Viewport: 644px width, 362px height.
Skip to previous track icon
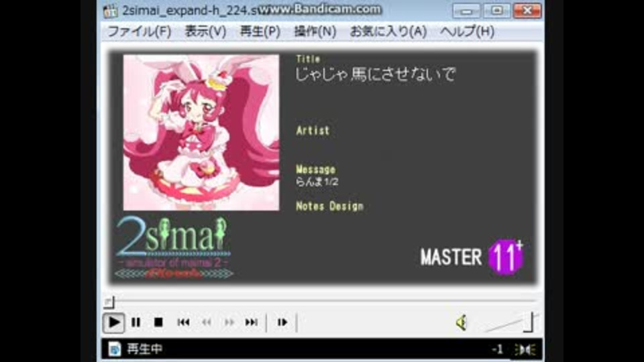click(183, 322)
